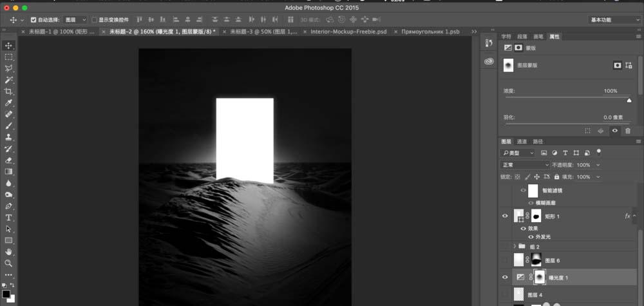Select the Hand tool
This screenshot has height=306, width=644.
pos(8,252)
